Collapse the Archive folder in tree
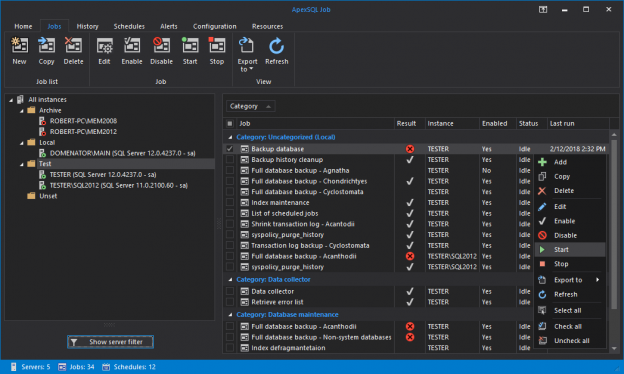624x374 pixels. [x=22, y=111]
